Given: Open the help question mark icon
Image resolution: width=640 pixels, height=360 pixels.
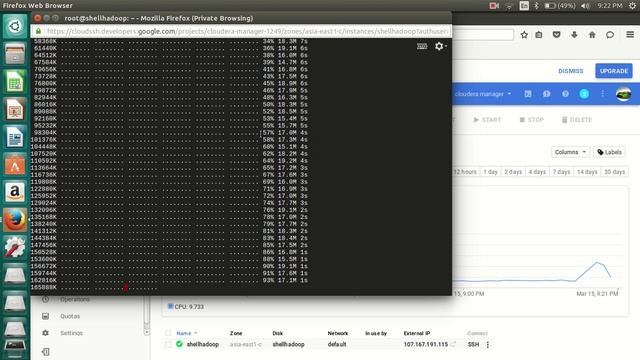Looking at the screenshot, I should click(565, 94).
